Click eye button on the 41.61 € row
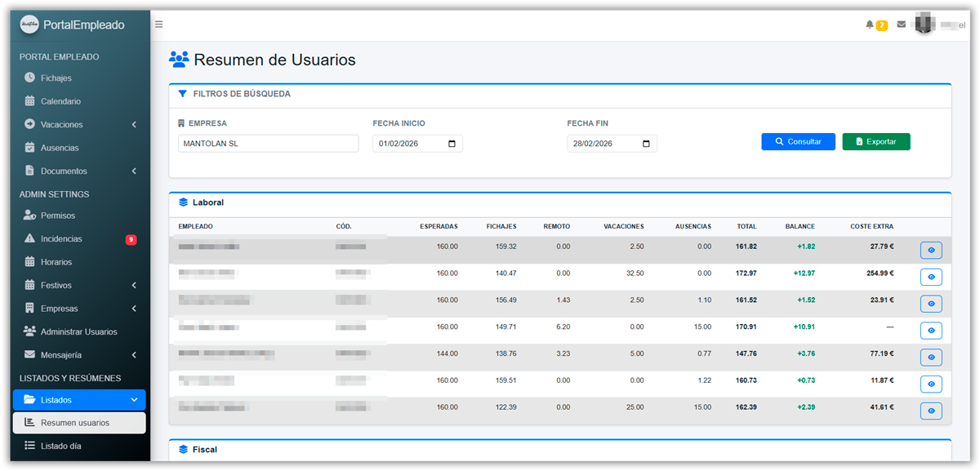Image resolution: width=980 pixels, height=471 pixels. click(931, 411)
